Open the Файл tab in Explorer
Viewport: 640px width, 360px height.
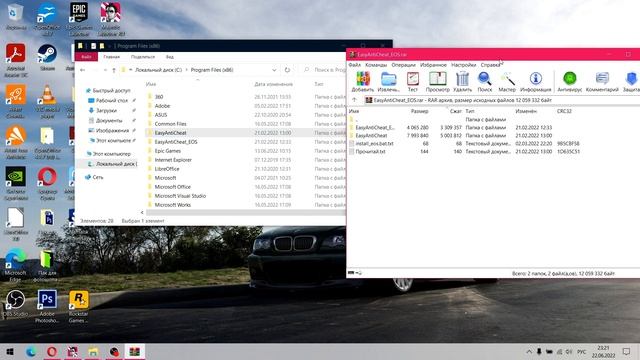pos(86,57)
